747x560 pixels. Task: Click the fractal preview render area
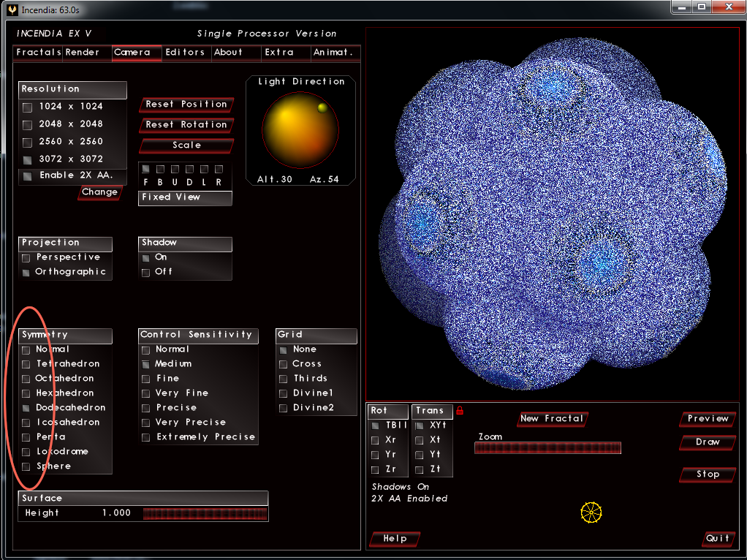pyautogui.click(x=553, y=214)
